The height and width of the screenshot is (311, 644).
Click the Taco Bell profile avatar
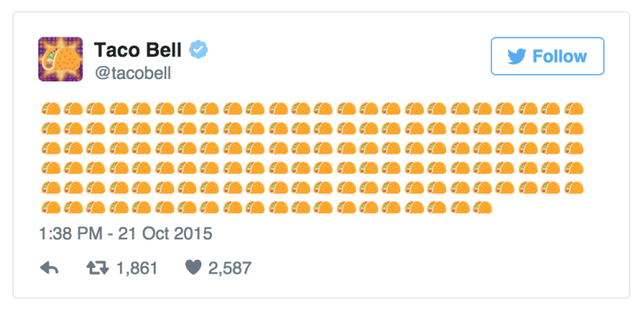coord(60,59)
